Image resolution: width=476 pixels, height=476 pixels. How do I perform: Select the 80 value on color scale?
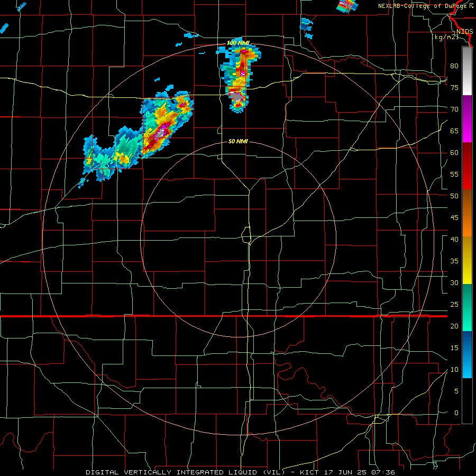454,66
